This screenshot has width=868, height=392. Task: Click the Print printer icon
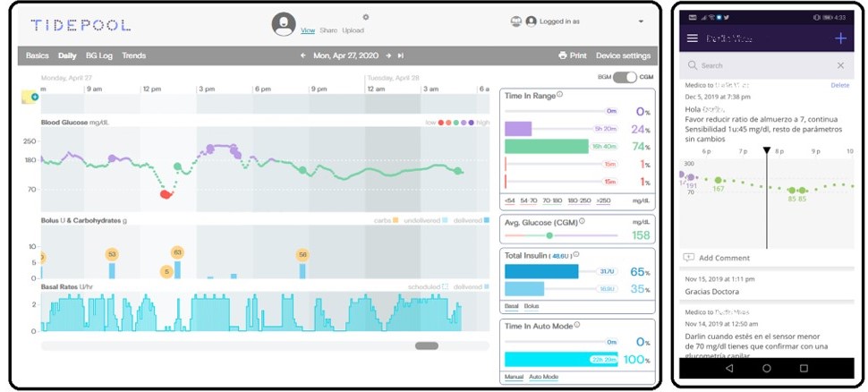point(563,55)
